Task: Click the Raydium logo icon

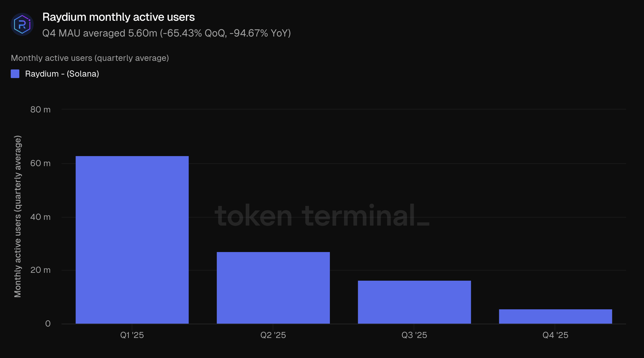Action: [22, 24]
